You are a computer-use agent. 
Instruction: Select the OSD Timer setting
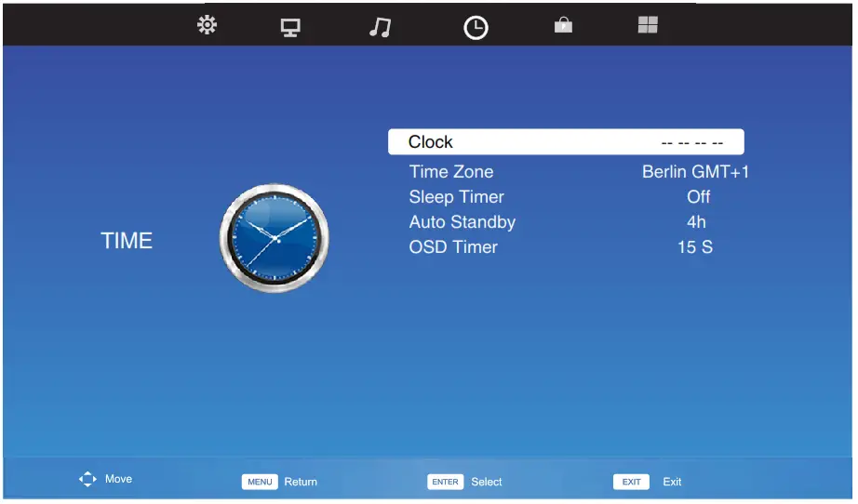(x=453, y=247)
